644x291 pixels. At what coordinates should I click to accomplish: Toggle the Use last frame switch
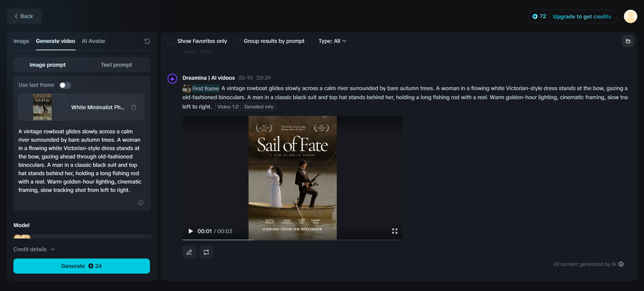[x=65, y=85]
